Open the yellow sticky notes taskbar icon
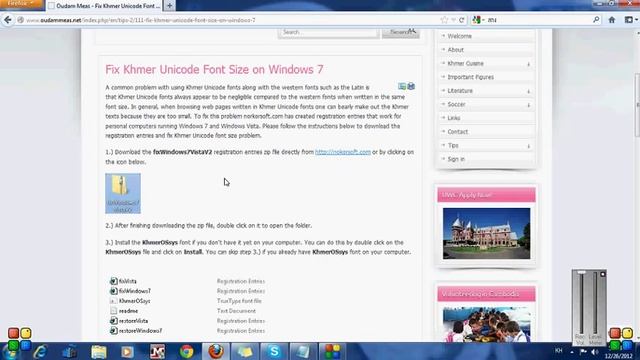 tap(245, 351)
